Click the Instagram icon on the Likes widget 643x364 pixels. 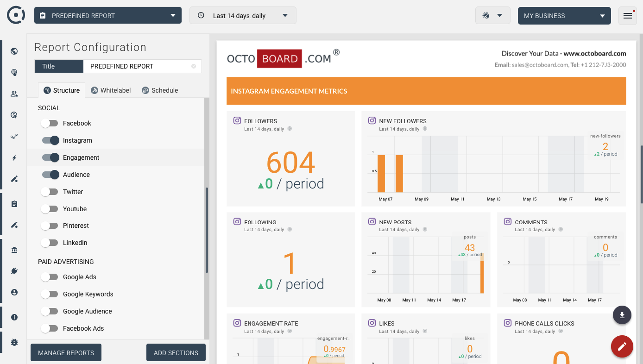372,323
